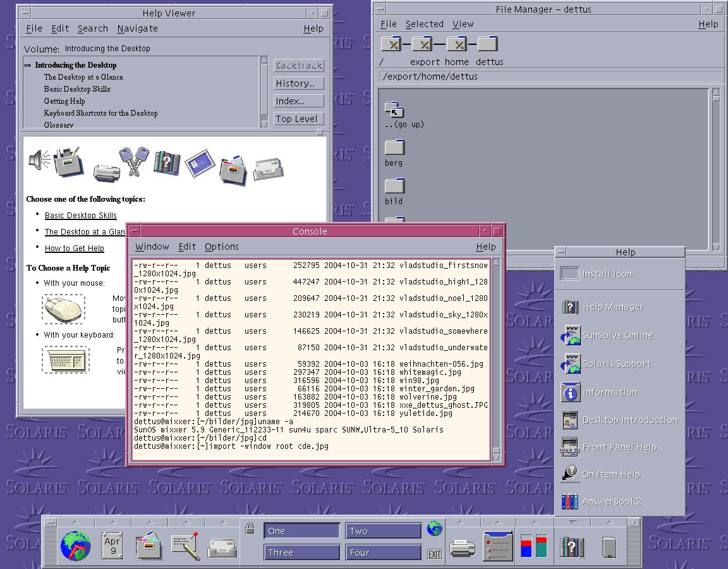Open the desktop style manager icon
Screen dimensions: 728x569
(x=498, y=546)
